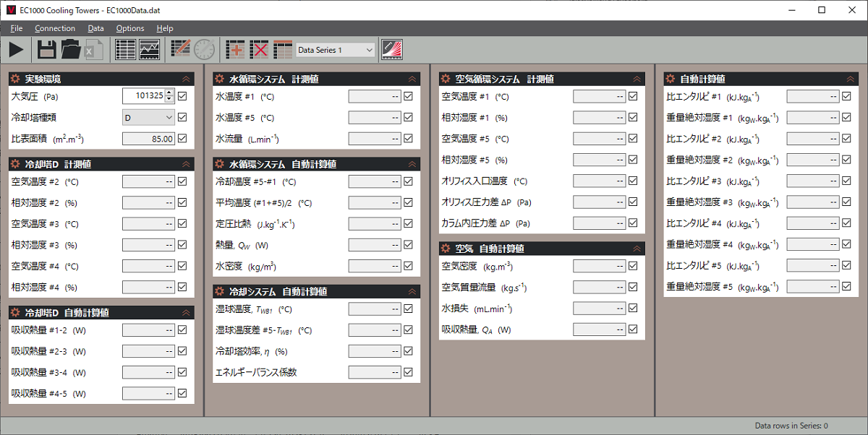The height and width of the screenshot is (435, 868).
Task: Uncheck the 大気圧 checkbox
Action: click(182, 95)
